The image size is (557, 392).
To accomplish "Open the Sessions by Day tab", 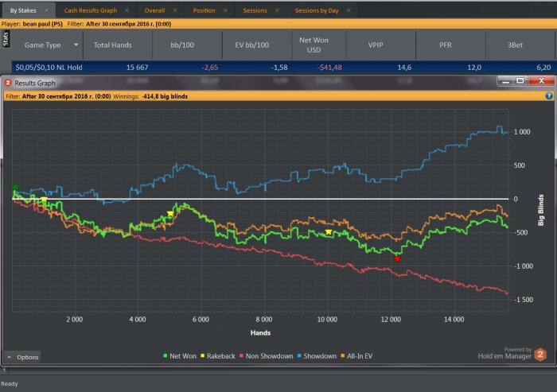I will pyautogui.click(x=317, y=10).
